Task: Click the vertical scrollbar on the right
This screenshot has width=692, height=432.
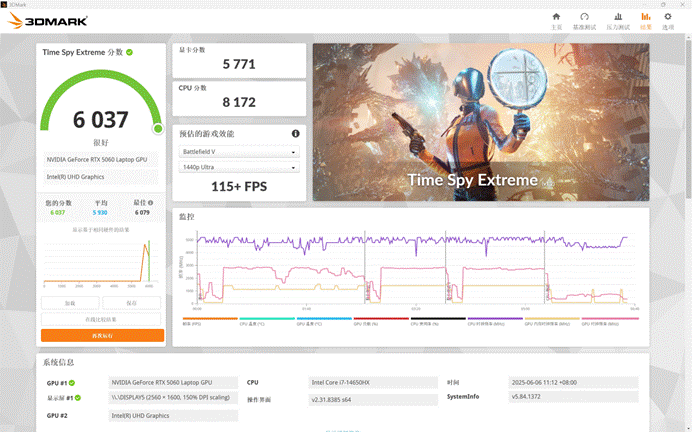Action: coord(688,119)
